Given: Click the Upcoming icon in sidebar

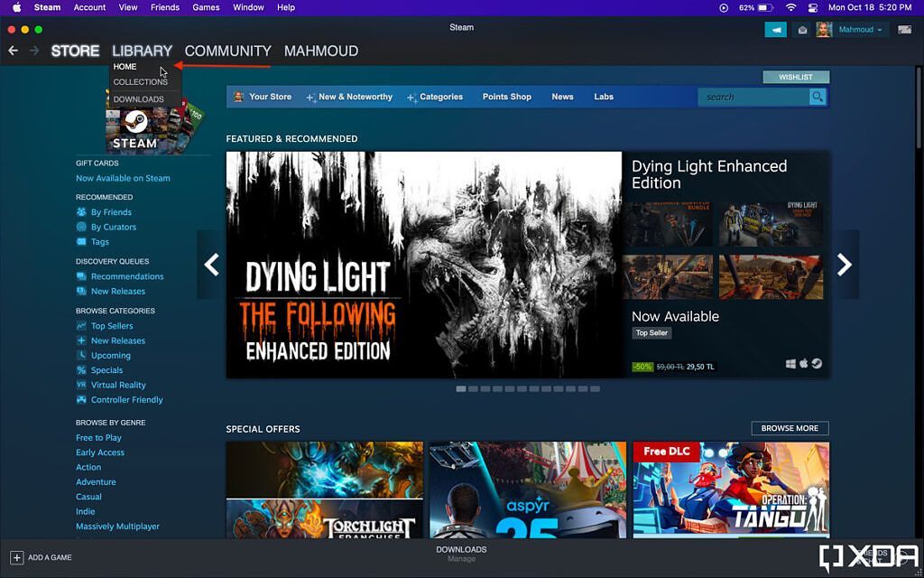Looking at the screenshot, I should pos(81,355).
